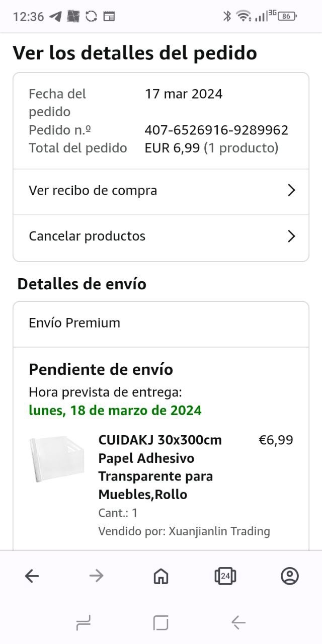The image size is (322, 644).
Task: Tap the adhesive paper roll thumbnail
Action: pos(55,459)
